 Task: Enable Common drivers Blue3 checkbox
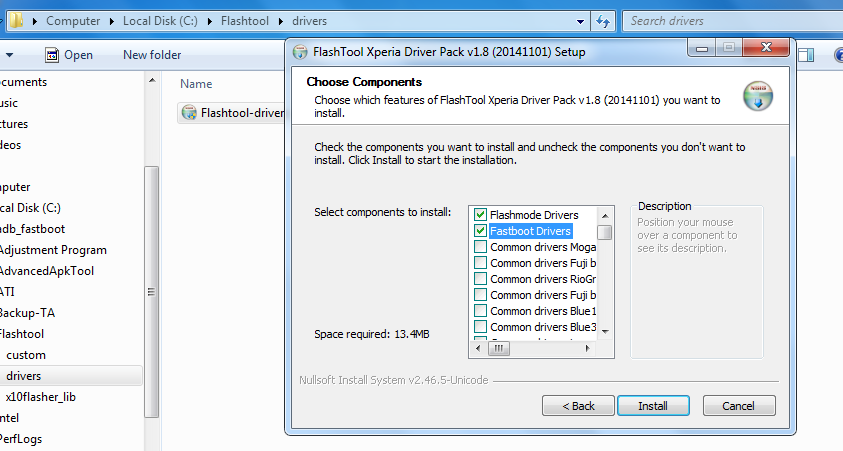(480, 327)
